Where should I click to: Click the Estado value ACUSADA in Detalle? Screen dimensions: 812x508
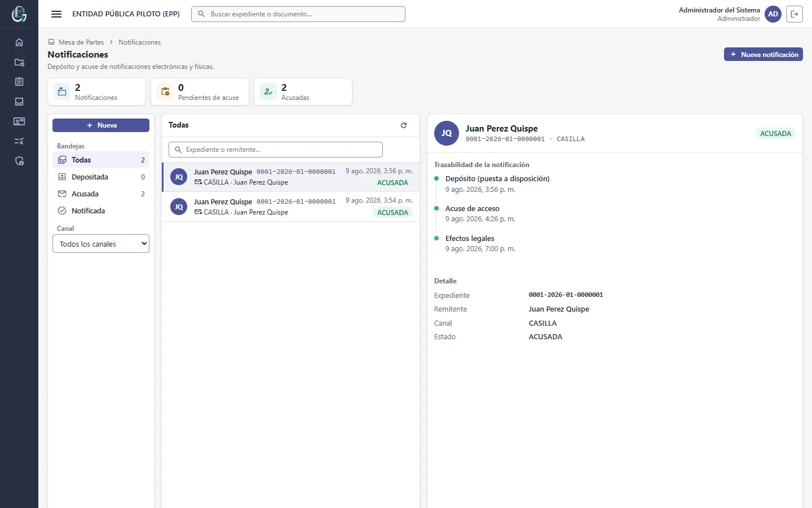(545, 336)
